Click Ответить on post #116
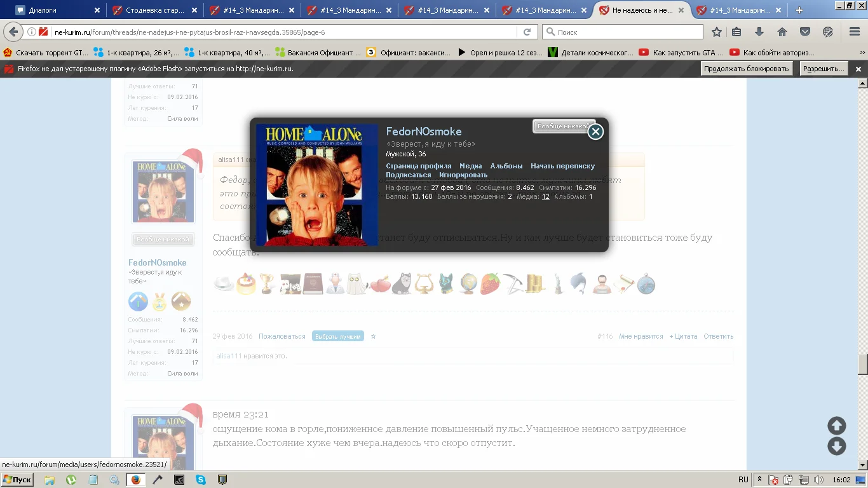 [x=719, y=336]
